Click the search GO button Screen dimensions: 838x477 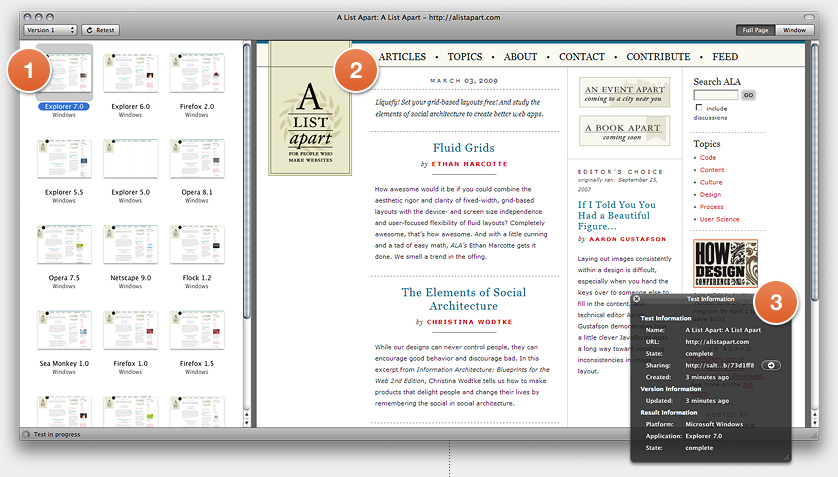pos(748,95)
